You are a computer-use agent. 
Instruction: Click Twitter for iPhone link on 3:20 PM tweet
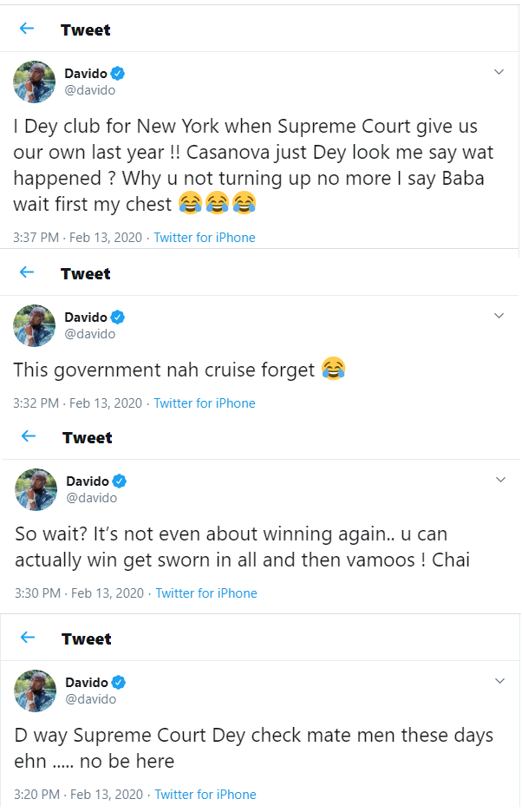click(x=206, y=795)
